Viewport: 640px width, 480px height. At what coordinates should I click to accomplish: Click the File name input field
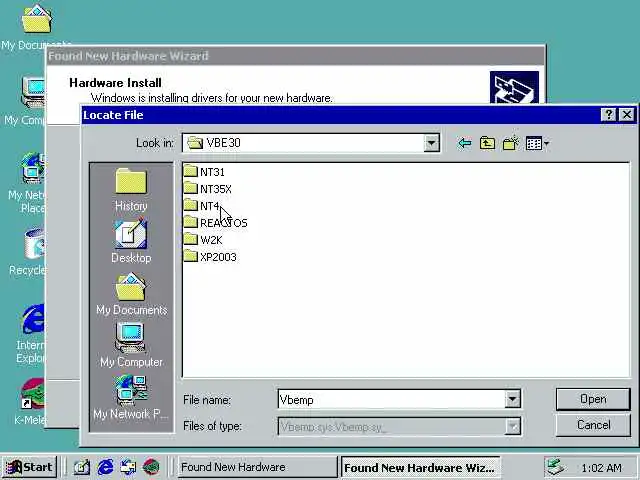tap(391, 399)
